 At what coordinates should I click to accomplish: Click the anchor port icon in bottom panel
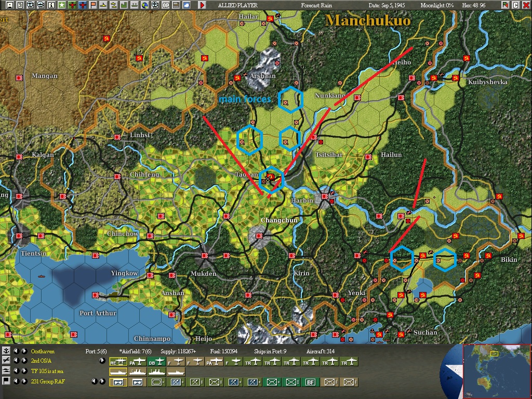coord(6,351)
